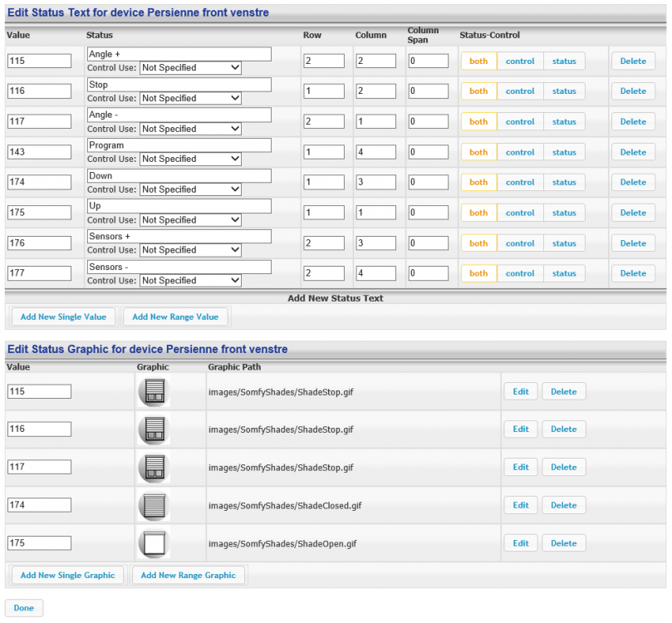Select 'both' for the Program row
The width and height of the screenshot is (672, 623).
point(478,152)
